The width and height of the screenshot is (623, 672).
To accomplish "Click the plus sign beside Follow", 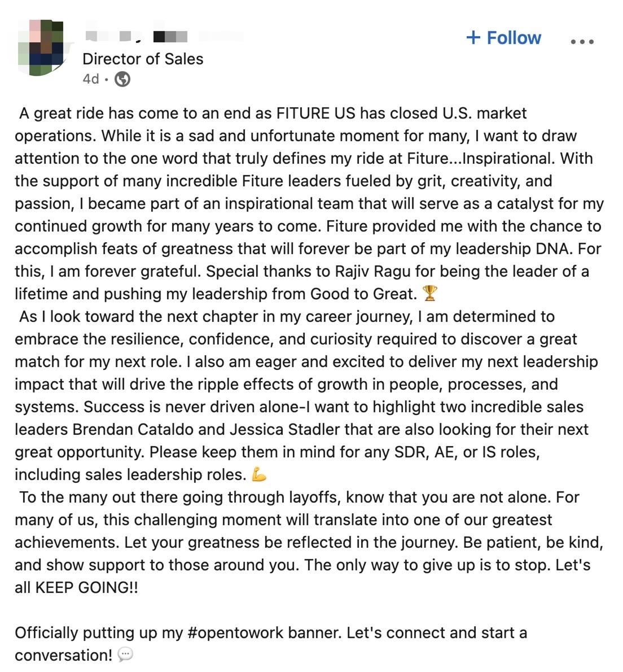I will pos(473,38).
